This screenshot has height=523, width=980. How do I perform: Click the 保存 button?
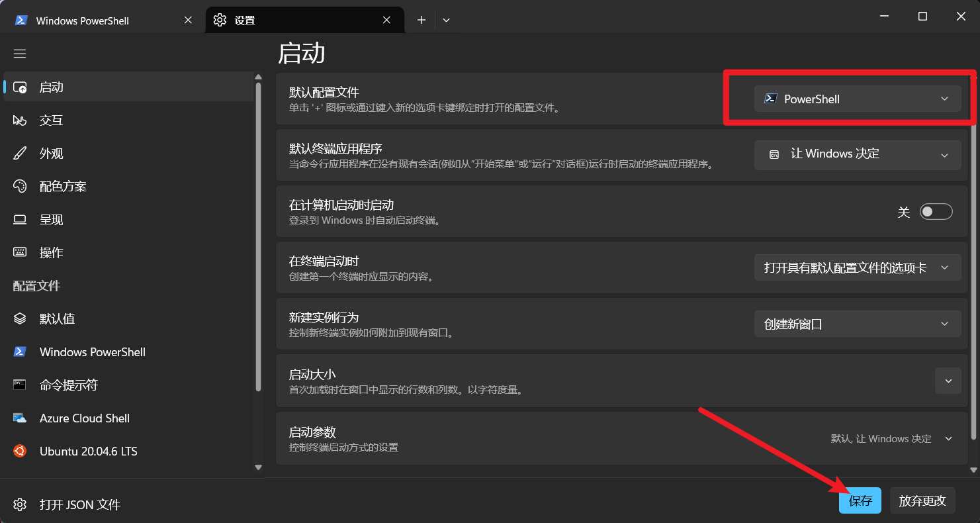coord(860,501)
